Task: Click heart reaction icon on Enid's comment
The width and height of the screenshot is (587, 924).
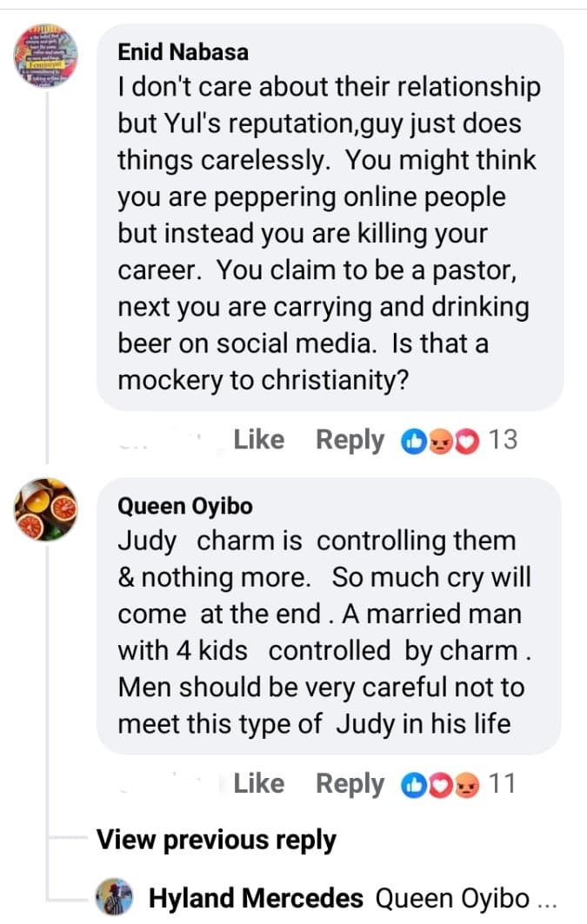Action: click(x=468, y=442)
